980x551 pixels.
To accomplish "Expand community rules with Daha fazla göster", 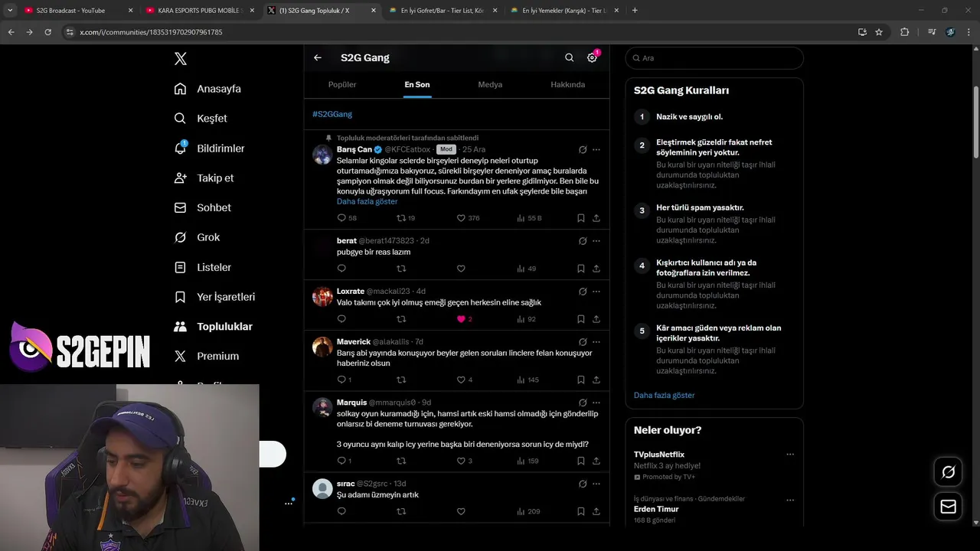I will [664, 395].
